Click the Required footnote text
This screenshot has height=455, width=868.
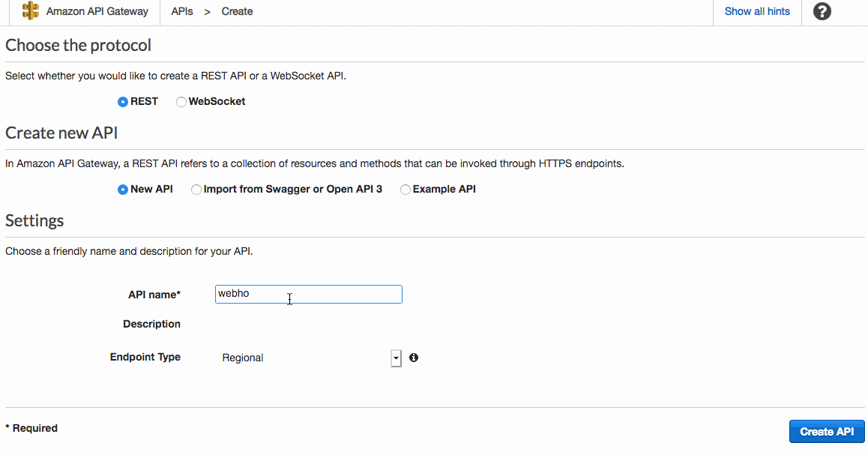31,428
